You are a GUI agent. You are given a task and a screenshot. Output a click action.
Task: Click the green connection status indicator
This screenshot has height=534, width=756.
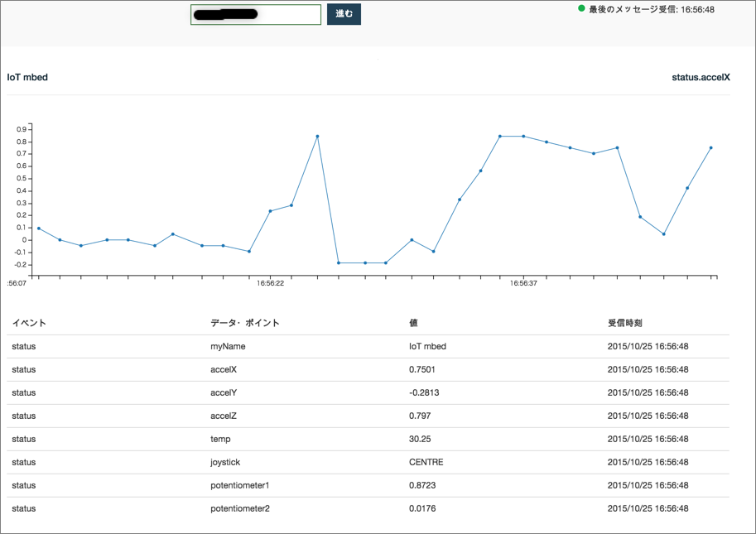(581, 8)
